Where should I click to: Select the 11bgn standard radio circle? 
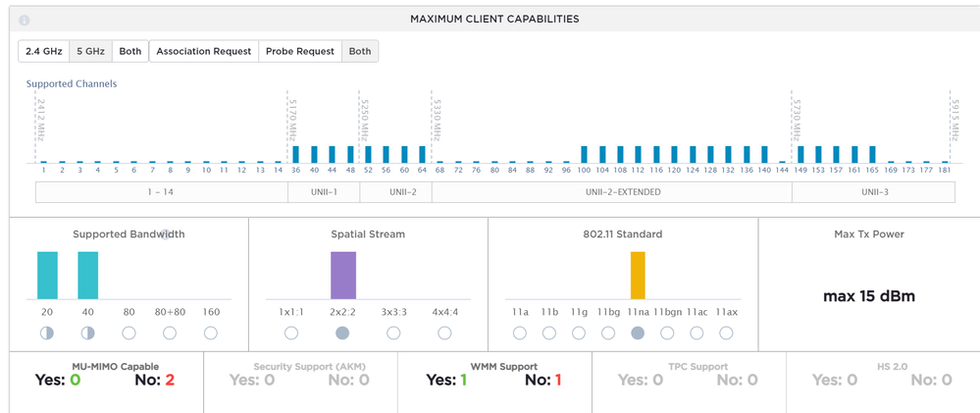pyautogui.click(x=667, y=333)
